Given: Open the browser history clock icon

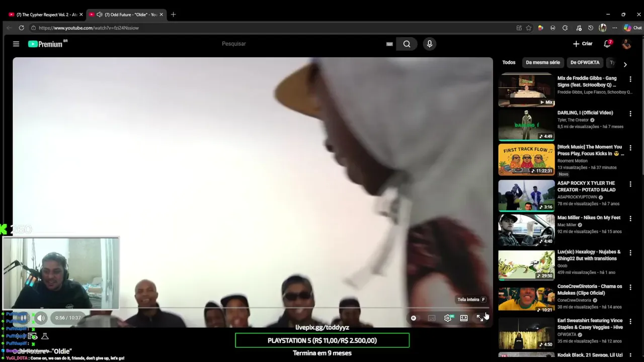Looking at the screenshot, I should pyautogui.click(x=591, y=28).
